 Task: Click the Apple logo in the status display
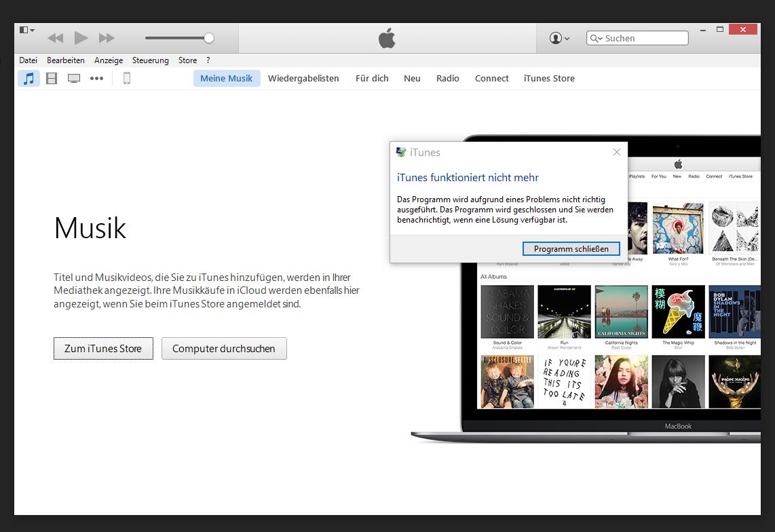(x=387, y=38)
